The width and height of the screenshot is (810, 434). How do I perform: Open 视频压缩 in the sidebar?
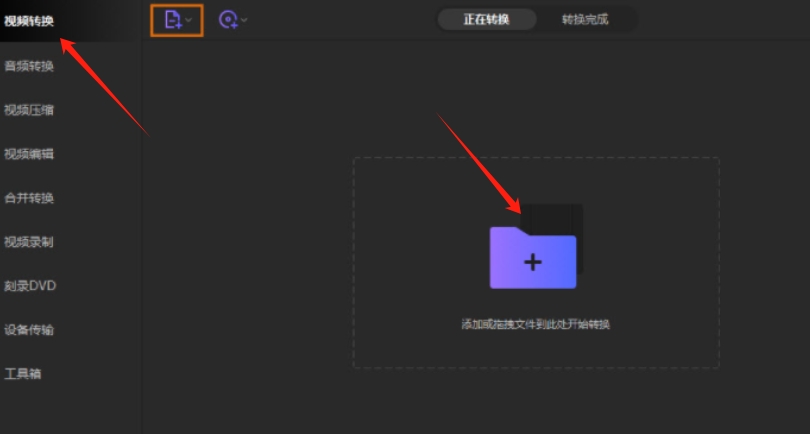29,110
